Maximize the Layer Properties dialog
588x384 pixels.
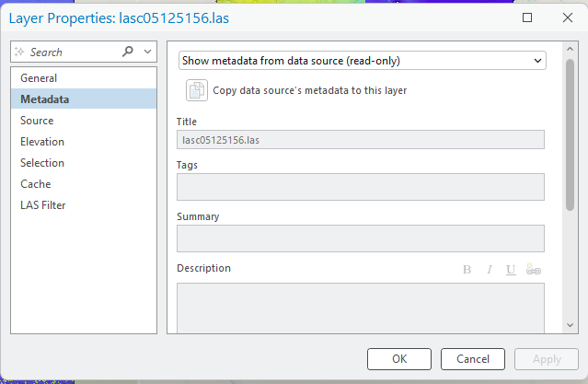[x=527, y=17]
